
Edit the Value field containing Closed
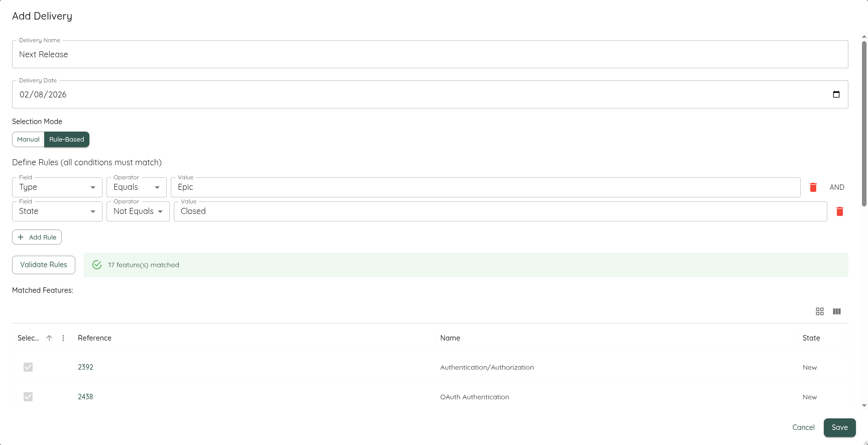(x=500, y=211)
